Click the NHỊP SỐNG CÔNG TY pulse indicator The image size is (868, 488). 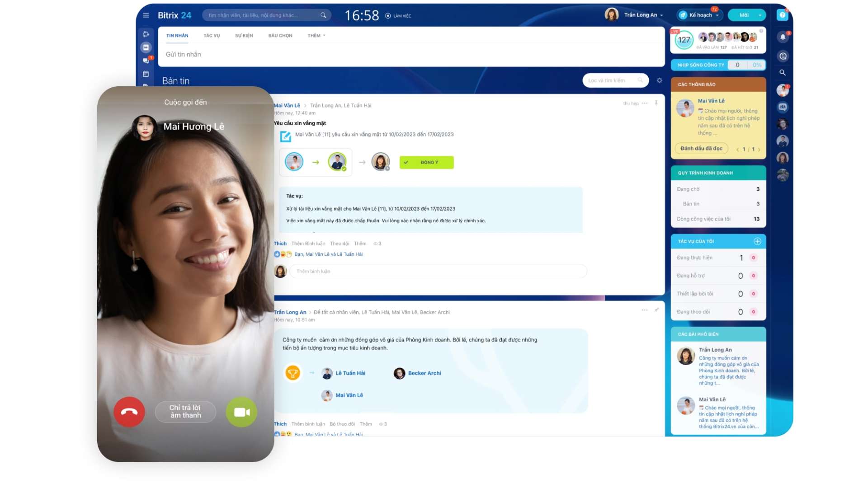(719, 65)
